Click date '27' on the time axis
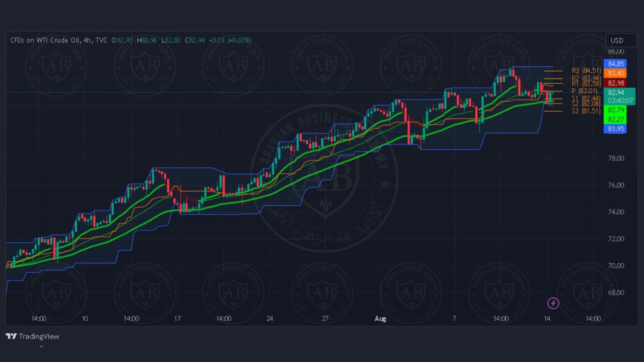The height and width of the screenshot is (362, 644). point(325,318)
